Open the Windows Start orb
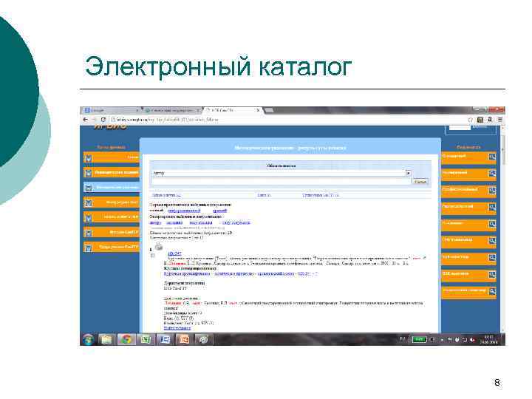Image resolution: width=532 pixels, height=399 pixels. coord(88,339)
